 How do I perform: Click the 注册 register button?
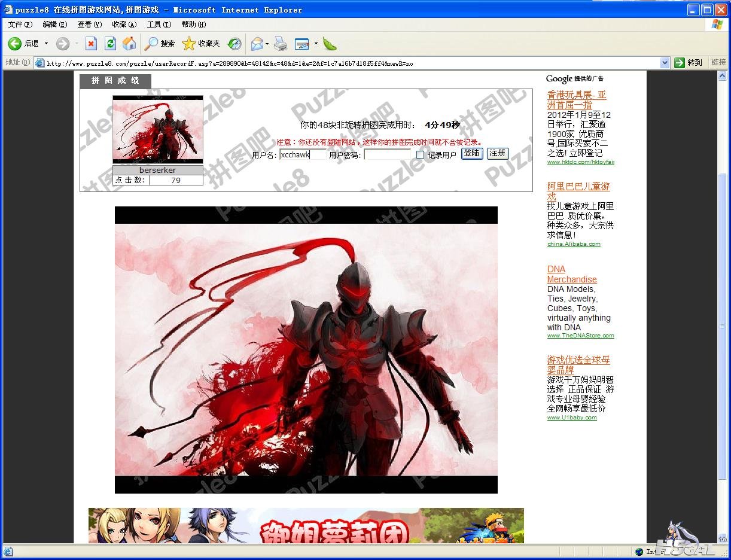tap(498, 154)
